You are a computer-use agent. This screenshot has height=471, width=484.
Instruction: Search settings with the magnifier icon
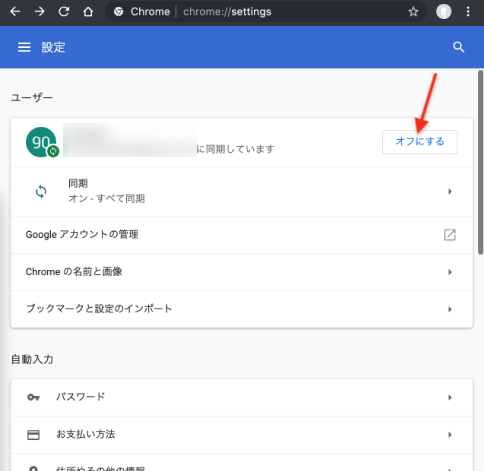[x=459, y=47]
